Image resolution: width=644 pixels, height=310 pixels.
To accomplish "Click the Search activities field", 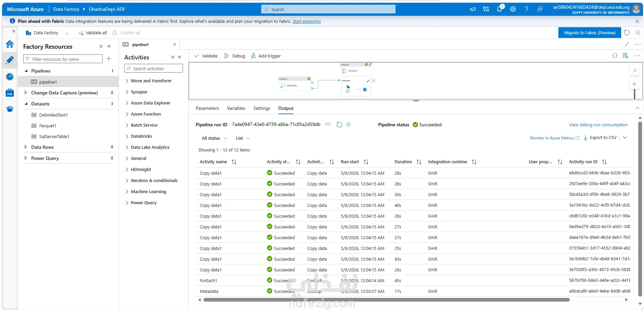I will pyautogui.click(x=153, y=68).
